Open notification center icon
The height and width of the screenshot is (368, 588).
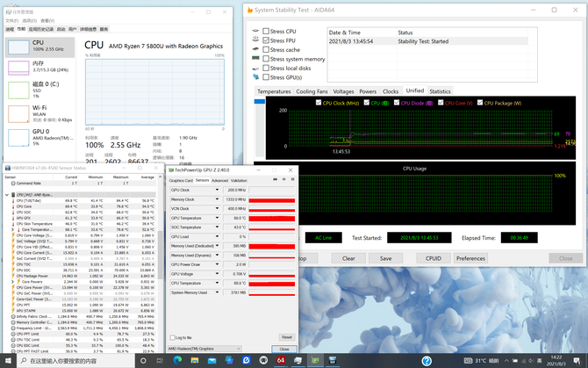[577, 361]
